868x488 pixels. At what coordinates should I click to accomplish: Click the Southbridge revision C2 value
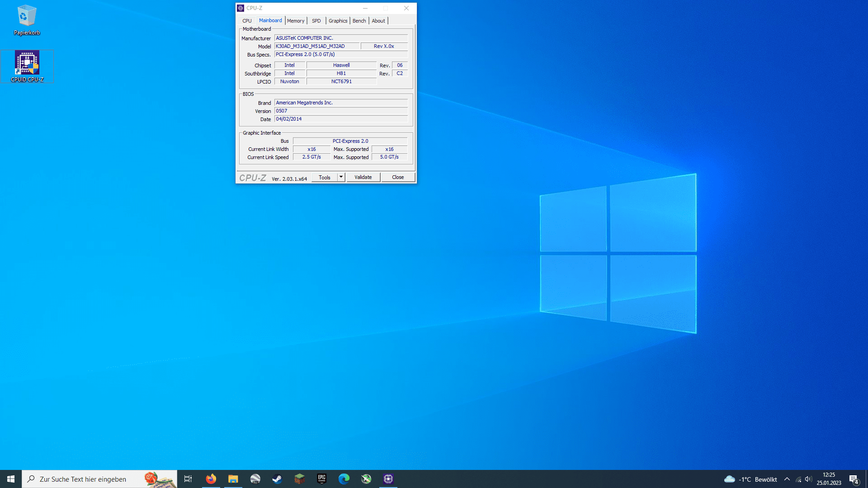pyautogui.click(x=400, y=73)
